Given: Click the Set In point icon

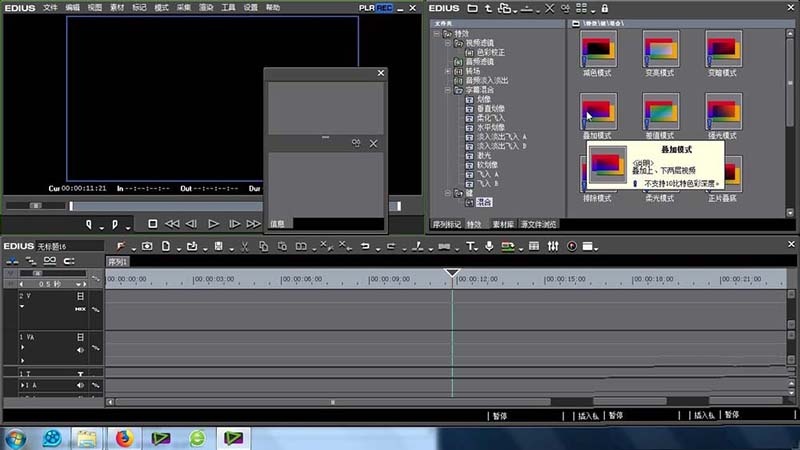Looking at the screenshot, I should [x=89, y=224].
